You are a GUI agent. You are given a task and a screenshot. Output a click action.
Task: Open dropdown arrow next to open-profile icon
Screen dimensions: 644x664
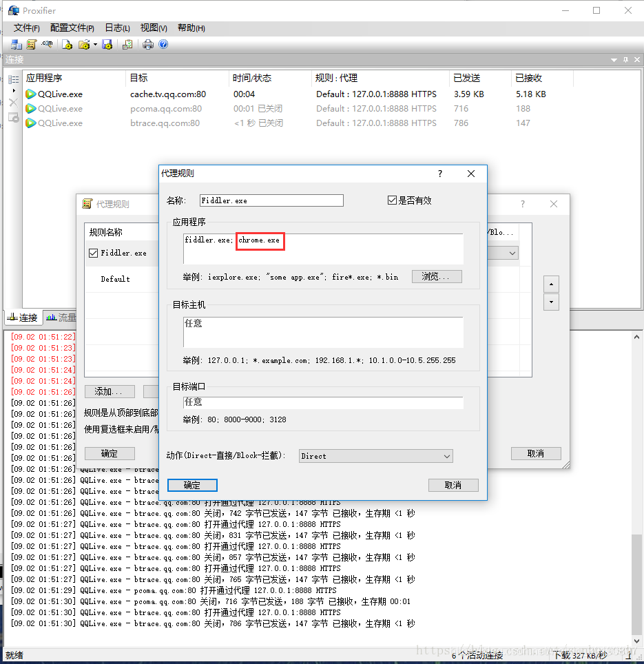pos(95,45)
